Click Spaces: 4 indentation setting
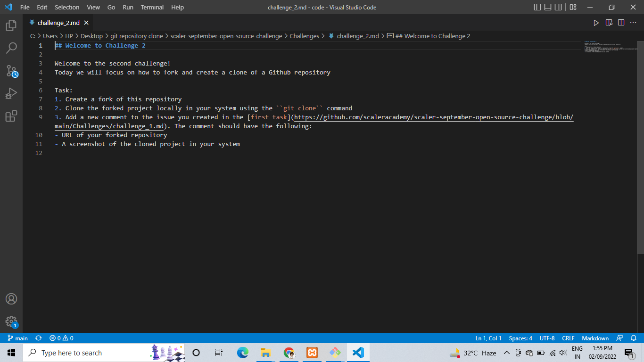Image resolution: width=644 pixels, height=362 pixels. 520,338
